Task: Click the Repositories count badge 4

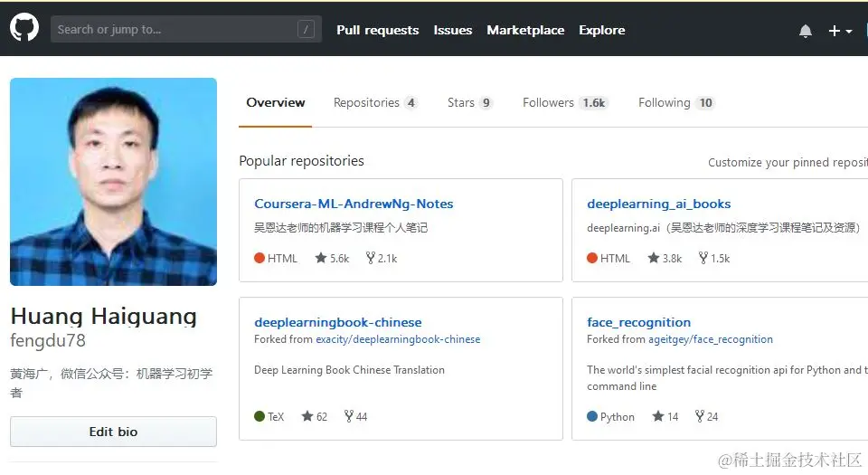Action: tap(410, 102)
